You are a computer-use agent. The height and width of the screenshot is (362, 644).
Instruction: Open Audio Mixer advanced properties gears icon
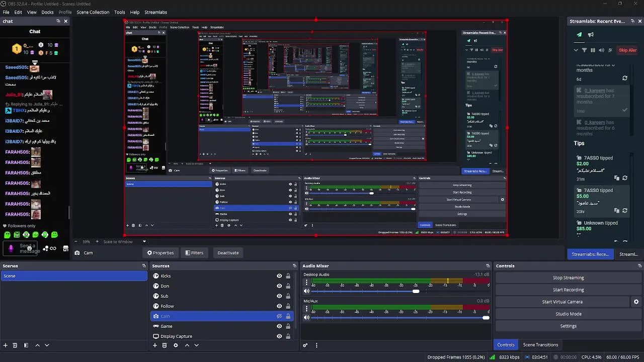tap(305, 345)
